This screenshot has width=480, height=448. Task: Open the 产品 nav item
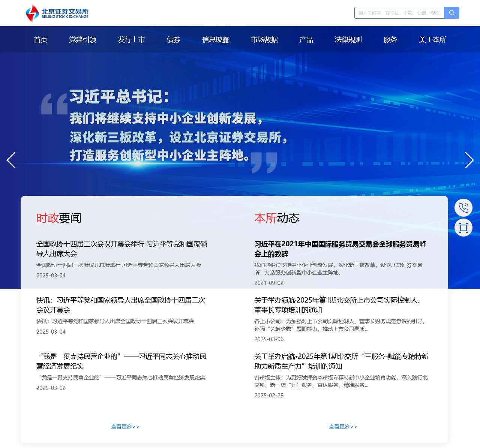pos(306,40)
